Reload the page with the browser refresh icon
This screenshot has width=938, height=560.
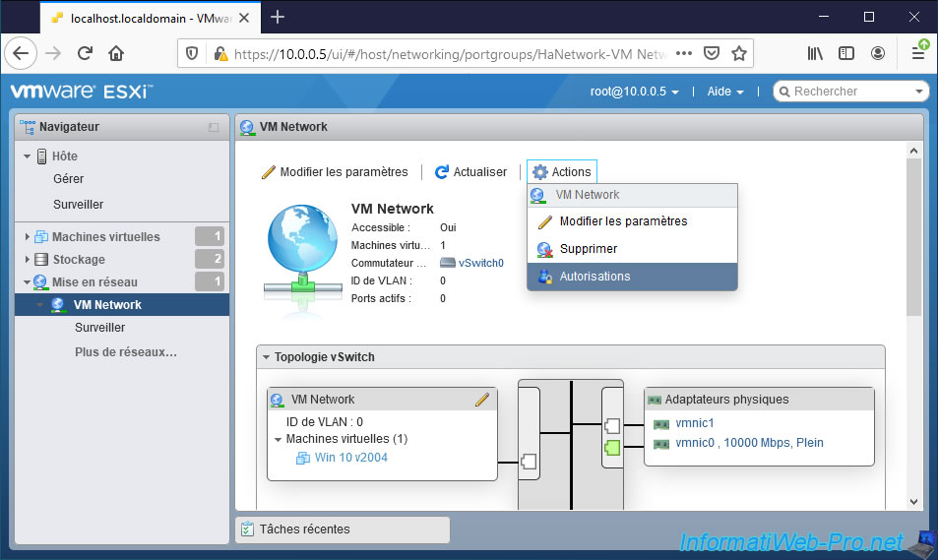[86, 53]
